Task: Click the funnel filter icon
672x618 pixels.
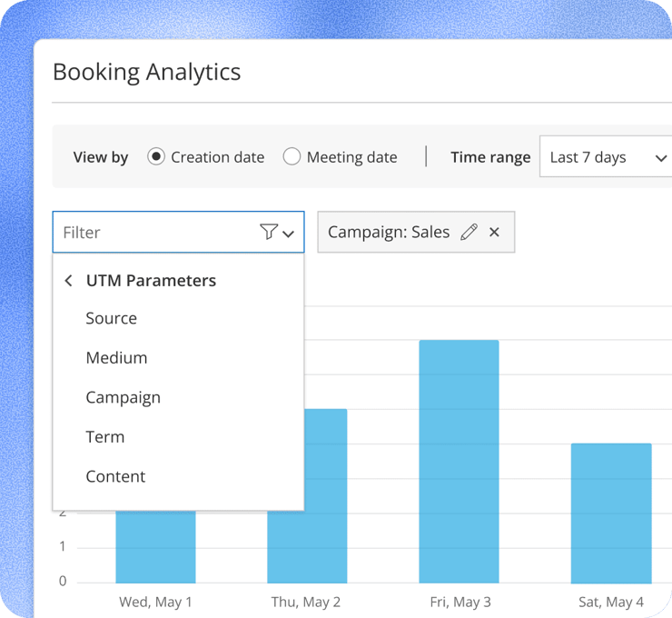Action: pos(269,232)
